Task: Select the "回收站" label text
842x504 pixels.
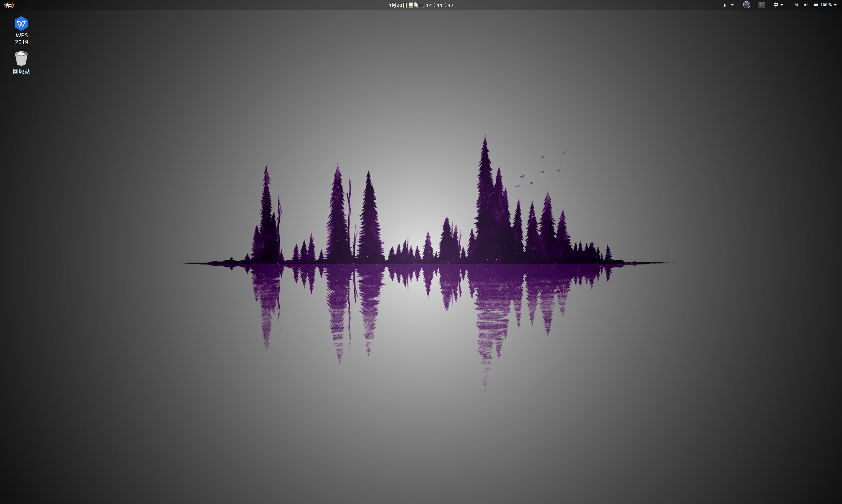Action: tap(21, 71)
